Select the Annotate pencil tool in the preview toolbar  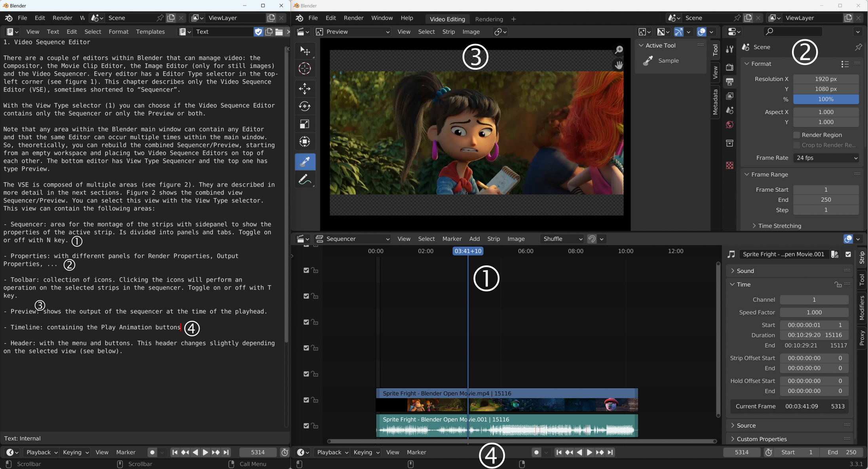point(305,179)
